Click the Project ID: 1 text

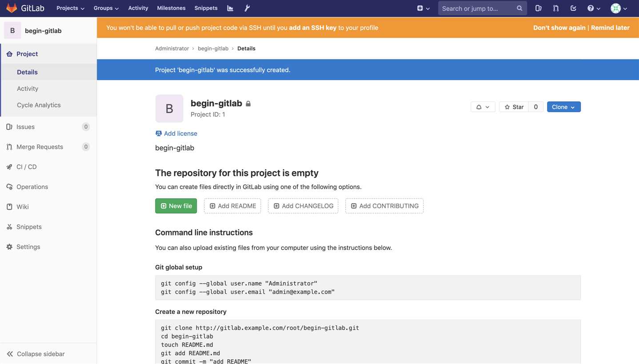coord(208,114)
